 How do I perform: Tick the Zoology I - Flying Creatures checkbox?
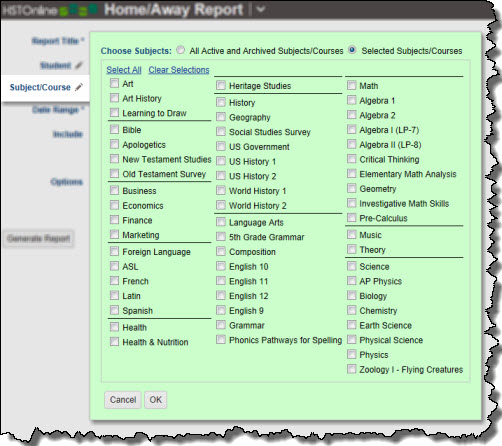(352, 369)
